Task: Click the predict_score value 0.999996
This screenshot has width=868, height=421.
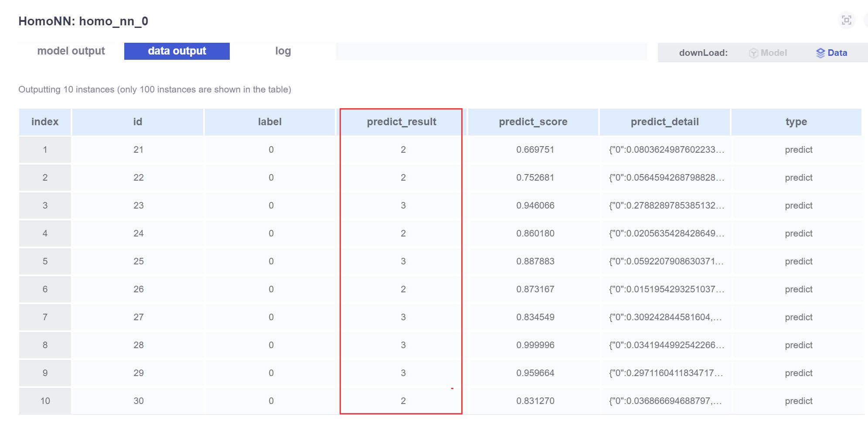Action: pos(535,346)
